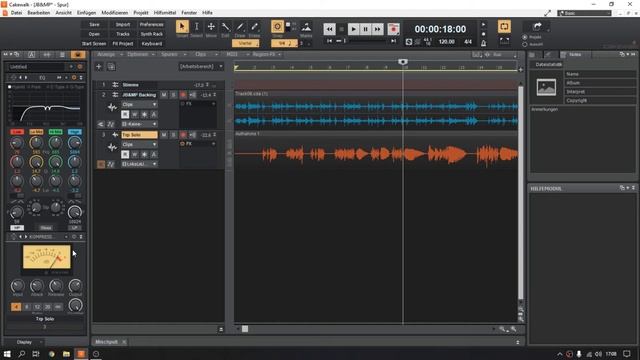The image size is (640, 360).
Task: Open Clips dropdown of Trp Solo track
Action: point(139,144)
